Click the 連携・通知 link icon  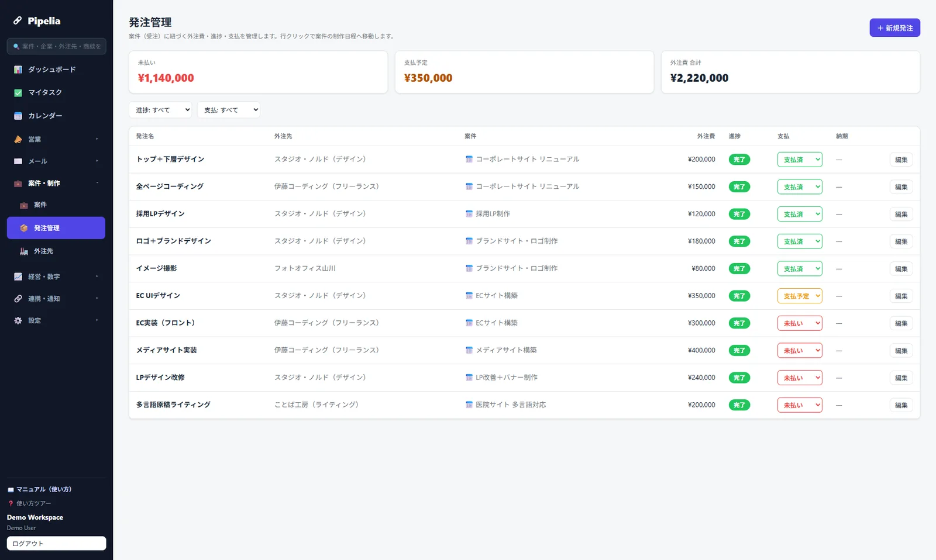pos(18,299)
